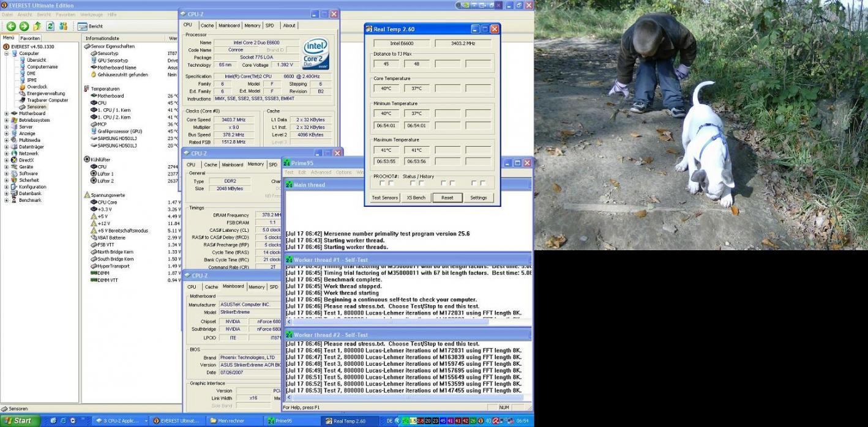Open the Advanced menu in Prime95
This screenshot has height=427, width=868.
pyautogui.click(x=321, y=173)
